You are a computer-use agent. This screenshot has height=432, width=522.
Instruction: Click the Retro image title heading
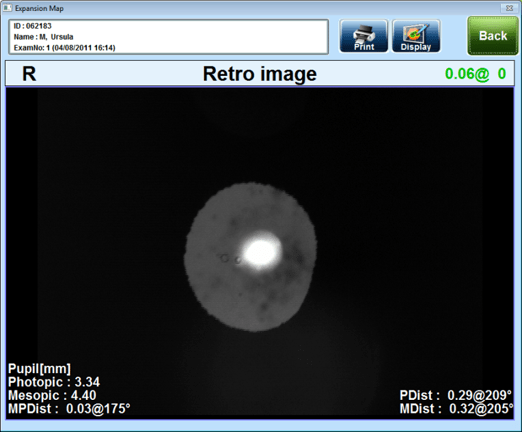[x=260, y=74]
